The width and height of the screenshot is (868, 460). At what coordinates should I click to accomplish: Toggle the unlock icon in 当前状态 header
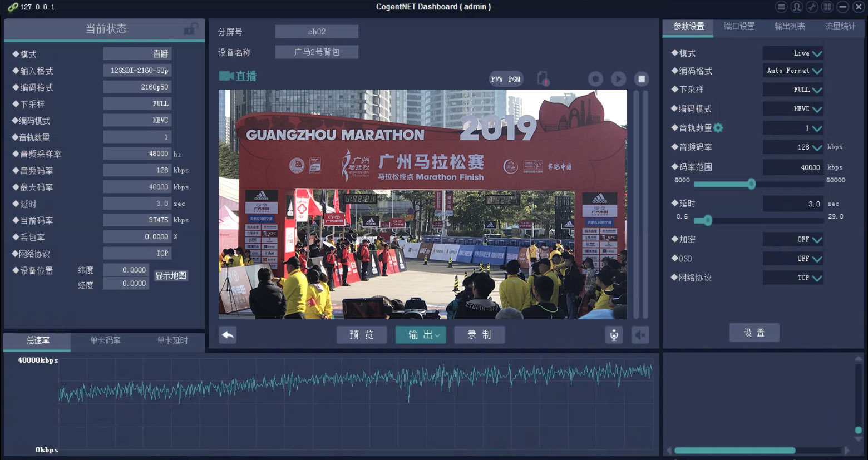pos(191,29)
